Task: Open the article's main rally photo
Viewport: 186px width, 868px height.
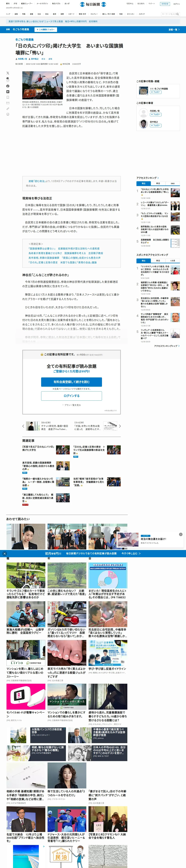Action: [x=43, y=85]
